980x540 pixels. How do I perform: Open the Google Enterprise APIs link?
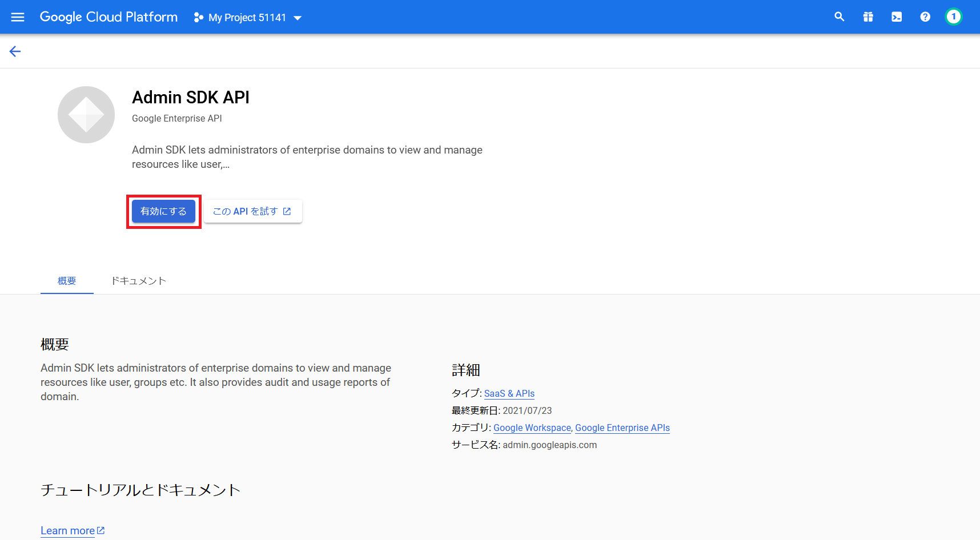click(x=622, y=428)
